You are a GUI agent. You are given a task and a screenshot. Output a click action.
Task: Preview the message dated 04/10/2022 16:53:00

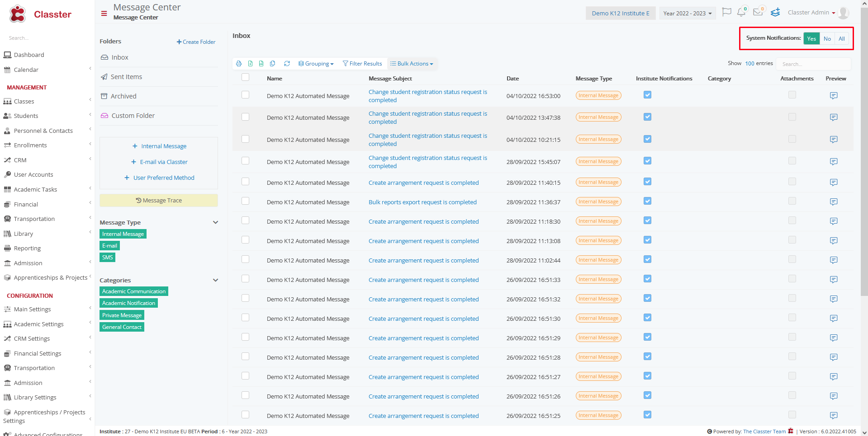coord(834,96)
